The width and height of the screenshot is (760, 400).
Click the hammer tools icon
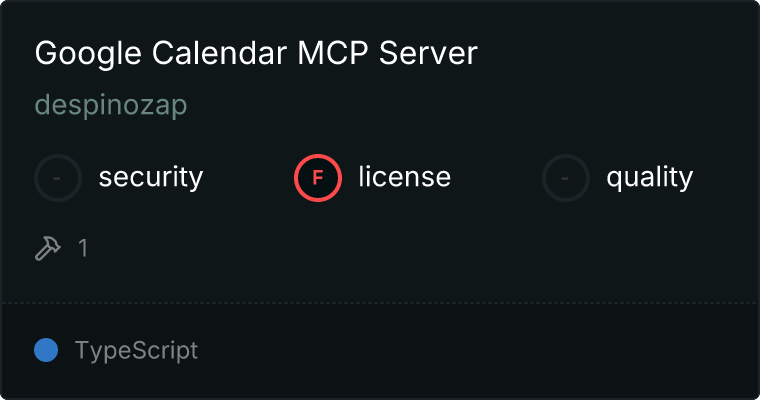[x=48, y=248]
